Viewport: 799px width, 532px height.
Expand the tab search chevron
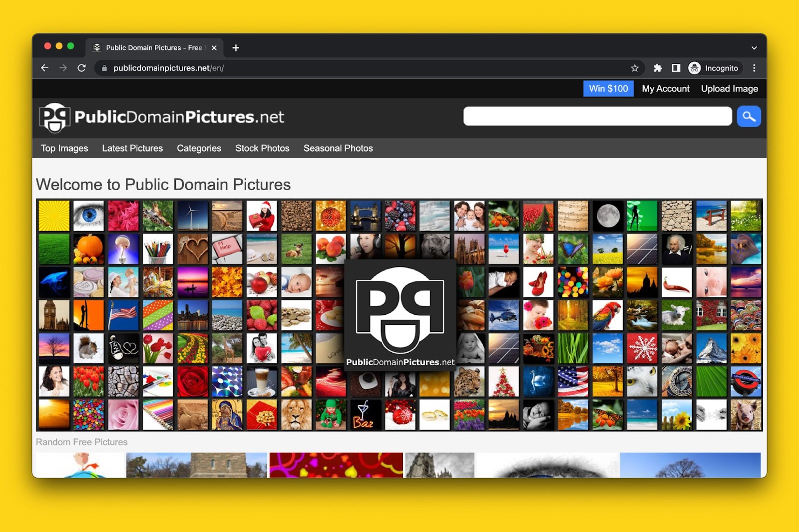click(754, 48)
